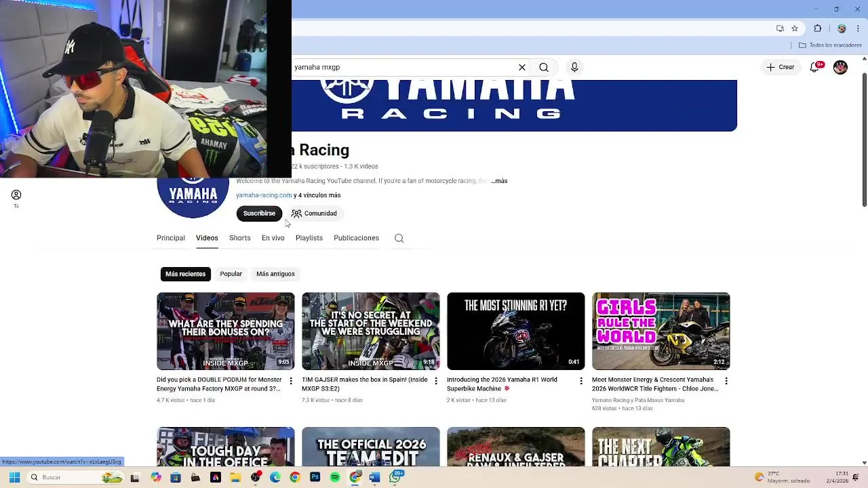Expand 'y 4 vínculos más' links
This screenshot has height=488, width=868.
tap(317, 195)
